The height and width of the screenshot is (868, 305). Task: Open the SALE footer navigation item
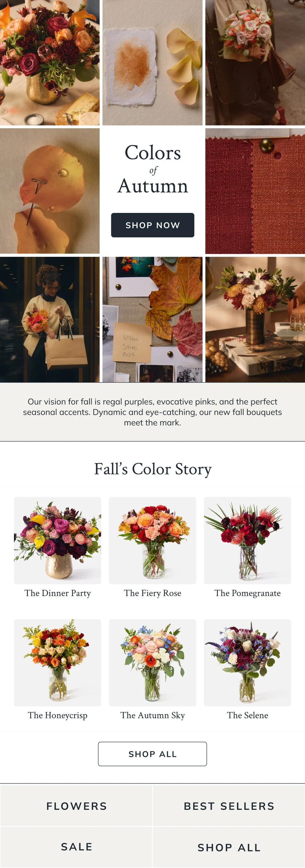[x=76, y=847]
